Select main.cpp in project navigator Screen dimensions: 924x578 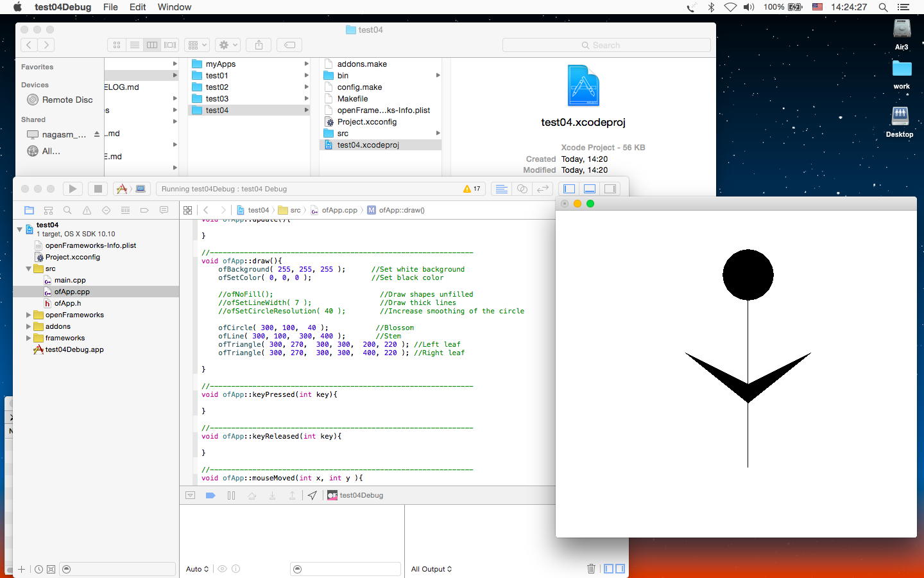pyautogui.click(x=70, y=280)
